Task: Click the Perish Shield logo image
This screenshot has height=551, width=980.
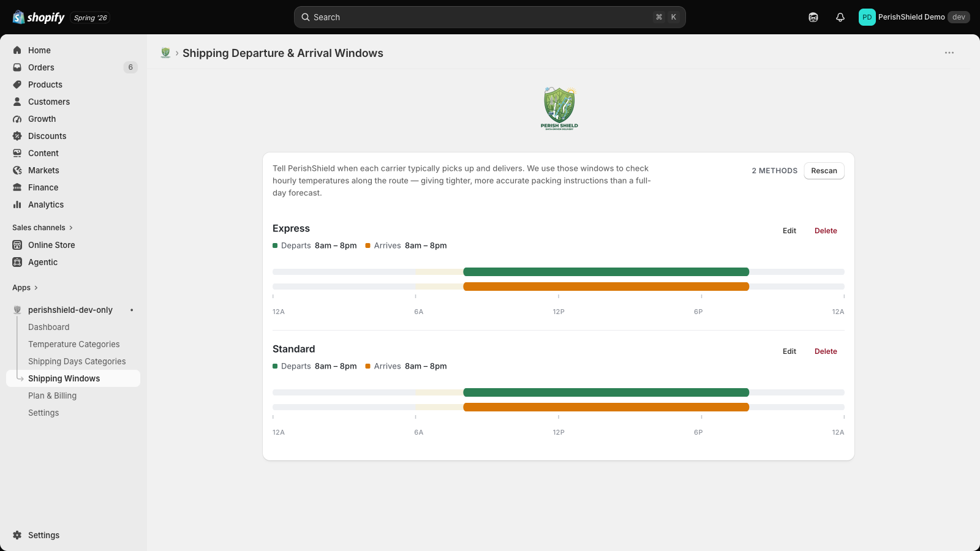Action: pyautogui.click(x=559, y=108)
